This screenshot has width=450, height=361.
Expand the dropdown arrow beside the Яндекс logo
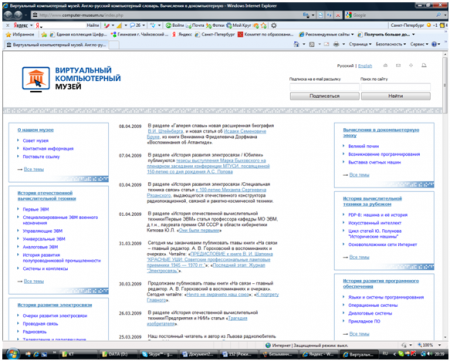tap(31, 25)
